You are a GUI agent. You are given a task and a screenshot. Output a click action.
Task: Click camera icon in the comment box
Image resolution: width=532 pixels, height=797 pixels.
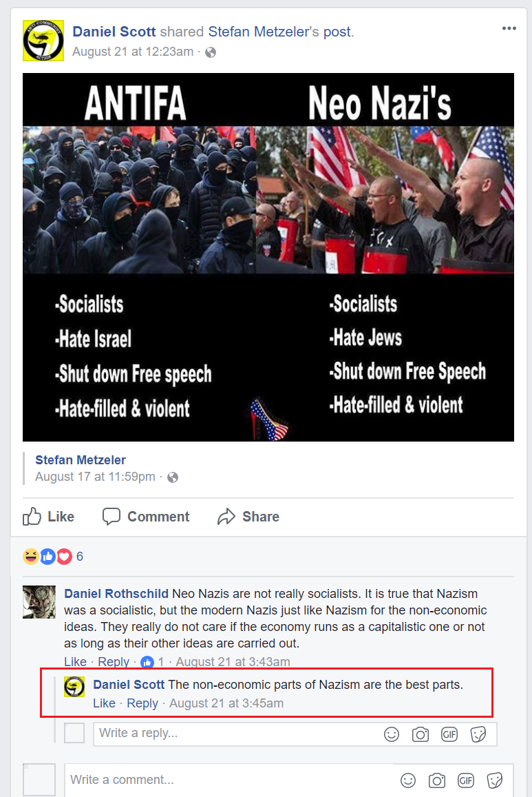click(437, 780)
